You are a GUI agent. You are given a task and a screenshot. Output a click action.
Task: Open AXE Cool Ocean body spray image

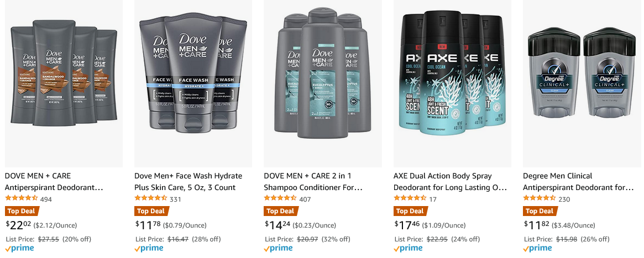(452, 83)
